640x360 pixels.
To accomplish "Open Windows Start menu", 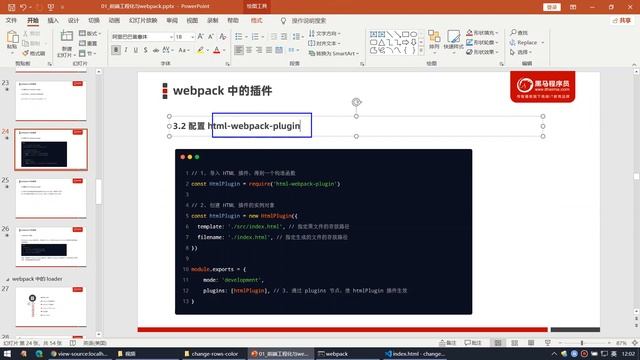I will 7,354.
